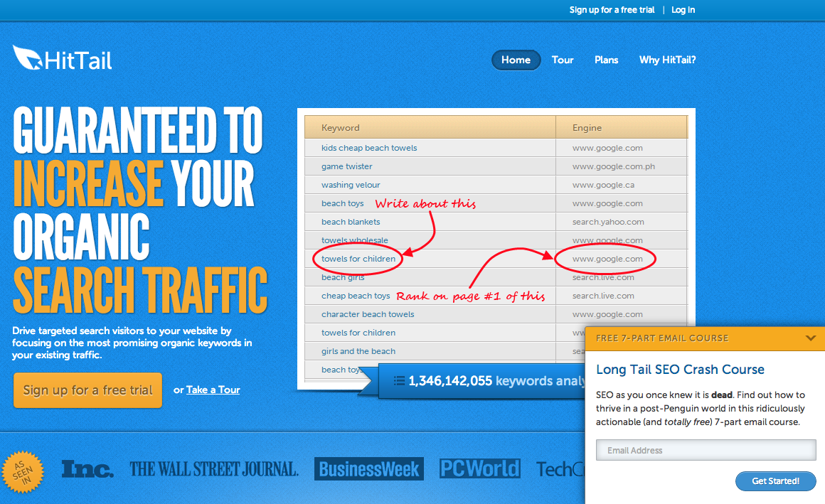Select 'kids cheap beach towels' keyword row
This screenshot has width=825, height=504.
point(369,148)
